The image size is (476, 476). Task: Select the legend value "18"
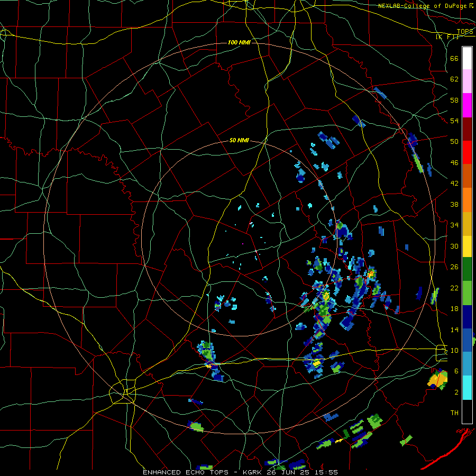(x=454, y=309)
